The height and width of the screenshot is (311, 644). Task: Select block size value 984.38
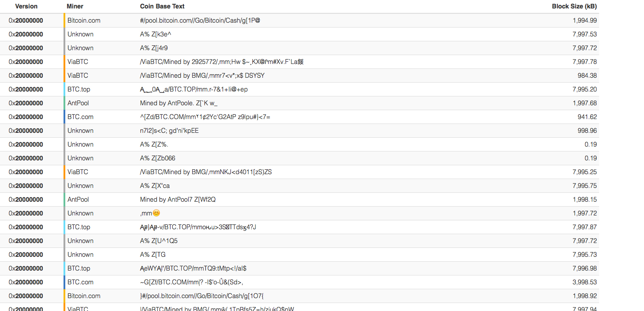[587, 76]
